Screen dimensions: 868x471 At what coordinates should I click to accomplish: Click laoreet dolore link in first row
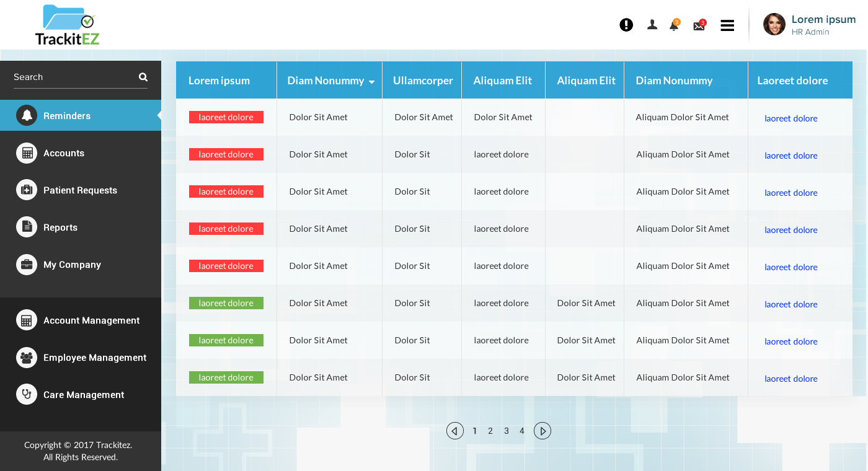pyautogui.click(x=790, y=118)
